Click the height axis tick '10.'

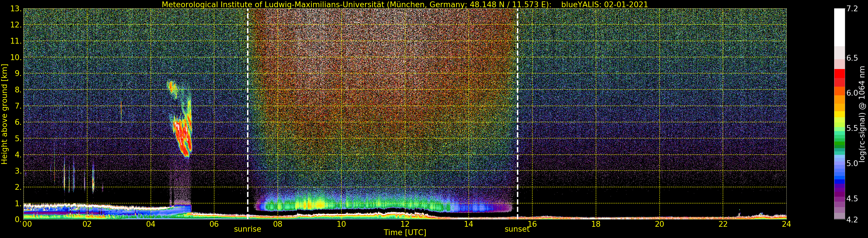point(16,57)
